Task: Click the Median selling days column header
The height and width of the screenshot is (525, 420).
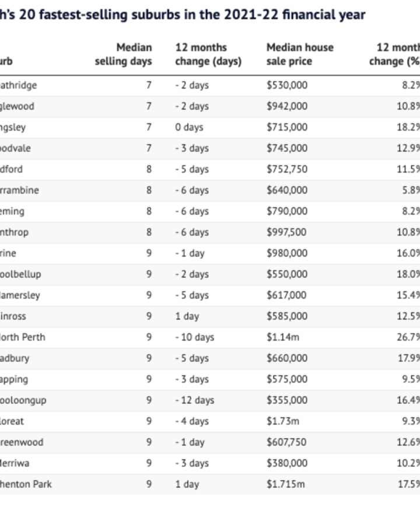Action: point(123,54)
